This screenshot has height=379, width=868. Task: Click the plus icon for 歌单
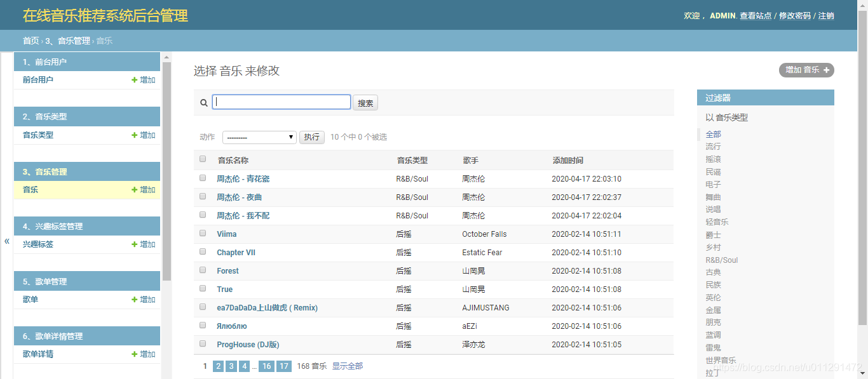click(135, 300)
